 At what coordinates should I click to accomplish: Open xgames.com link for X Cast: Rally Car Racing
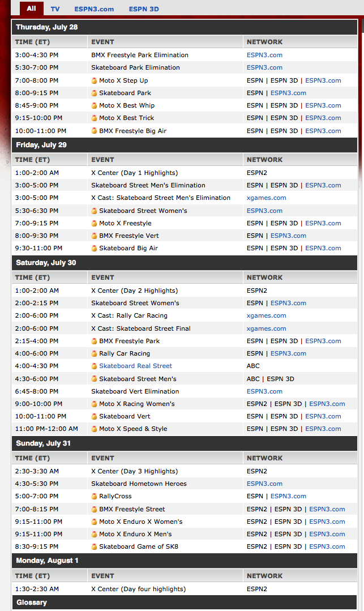pyautogui.click(x=266, y=315)
